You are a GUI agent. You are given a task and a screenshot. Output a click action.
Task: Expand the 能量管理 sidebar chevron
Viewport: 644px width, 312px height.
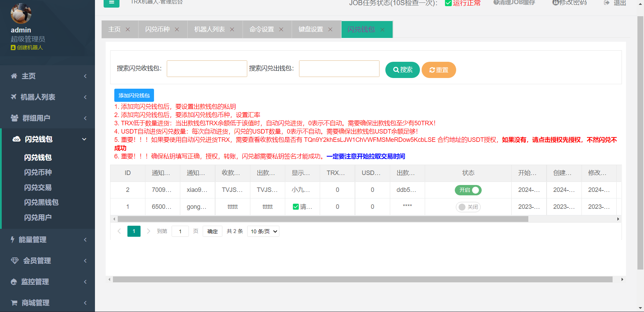tap(85, 240)
